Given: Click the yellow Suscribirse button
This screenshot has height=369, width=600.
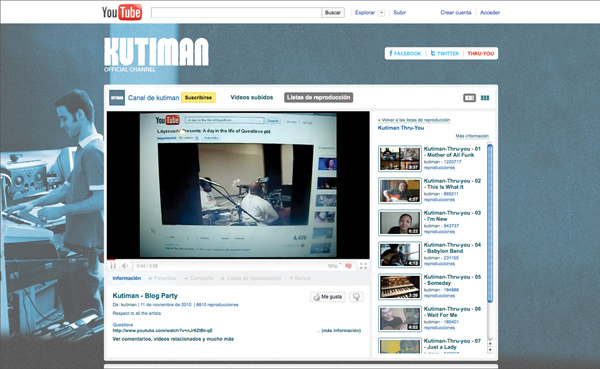Looking at the screenshot, I should (198, 98).
